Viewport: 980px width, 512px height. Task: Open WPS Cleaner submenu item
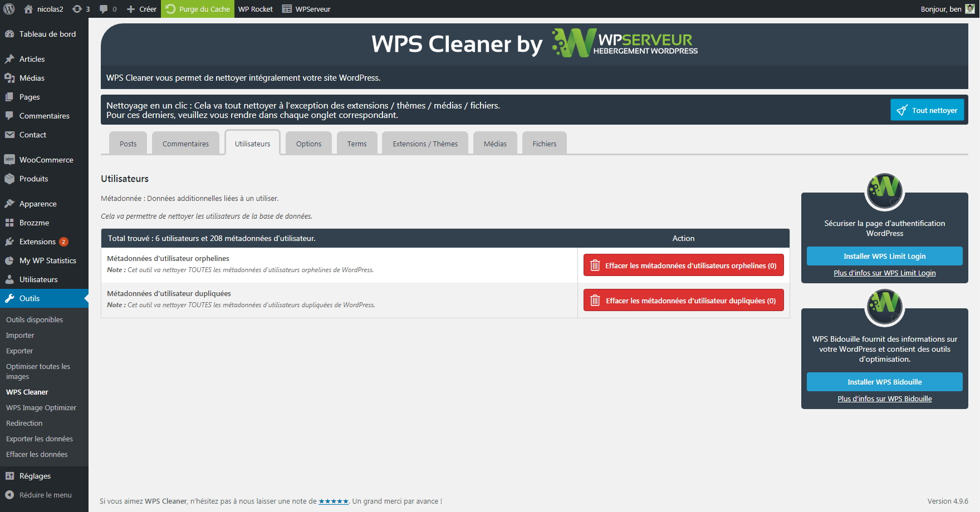27,392
